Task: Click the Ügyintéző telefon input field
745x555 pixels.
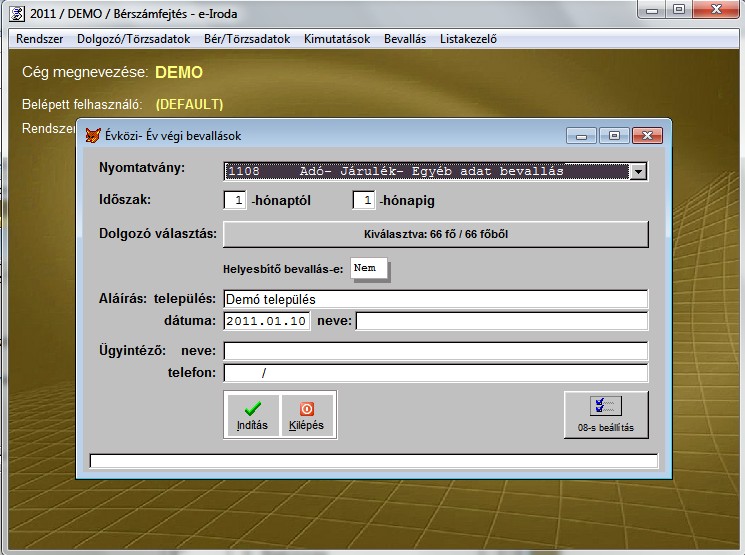Action: pos(435,373)
